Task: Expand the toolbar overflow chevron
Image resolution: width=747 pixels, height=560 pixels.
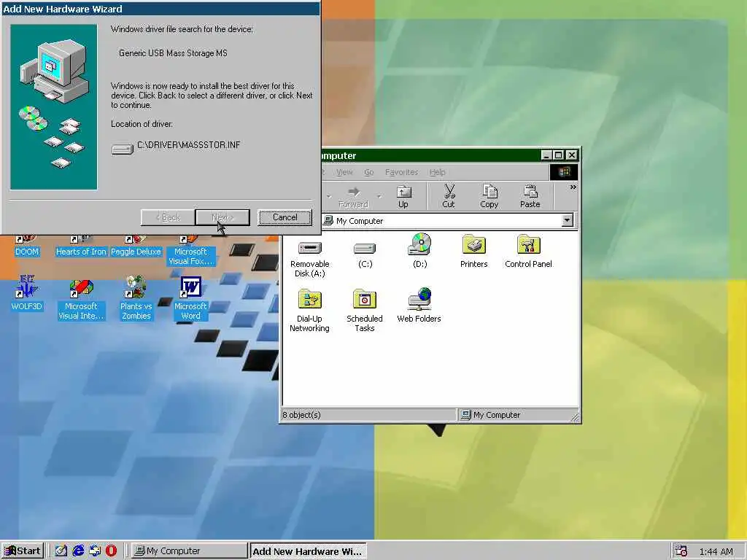Action: point(573,187)
